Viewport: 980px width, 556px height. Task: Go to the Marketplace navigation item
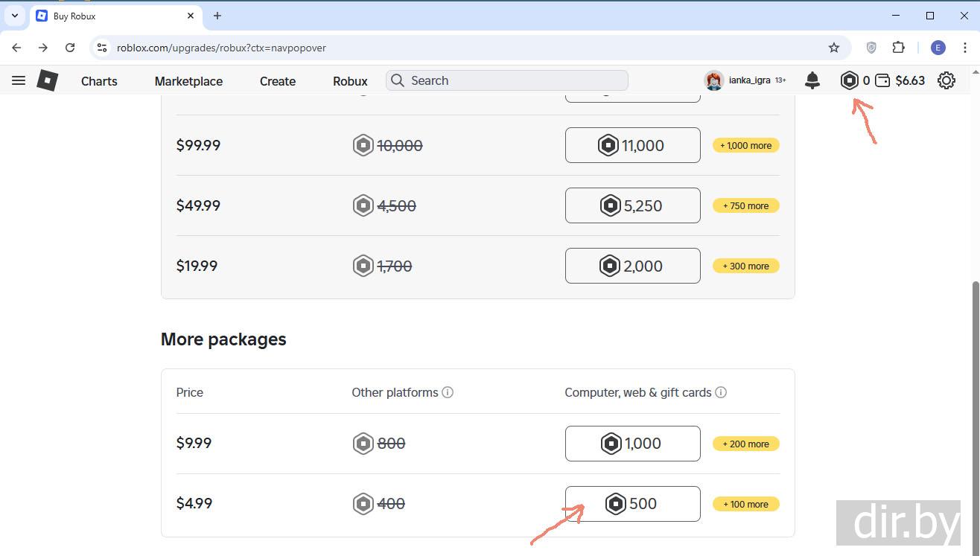pyautogui.click(x=188, y=81)
